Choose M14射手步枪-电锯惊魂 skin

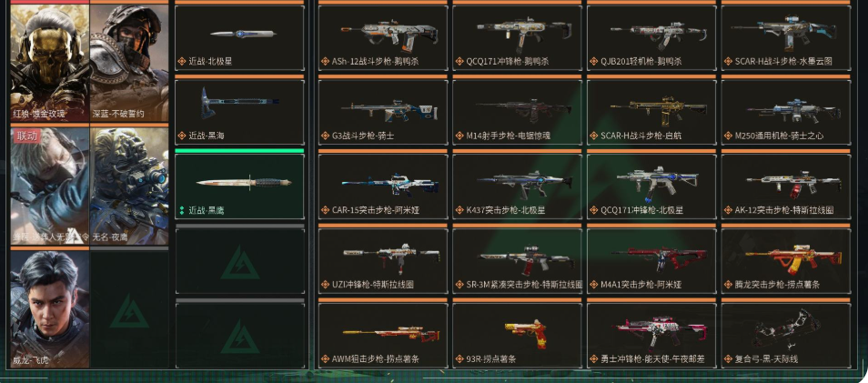tap(517, 112)
